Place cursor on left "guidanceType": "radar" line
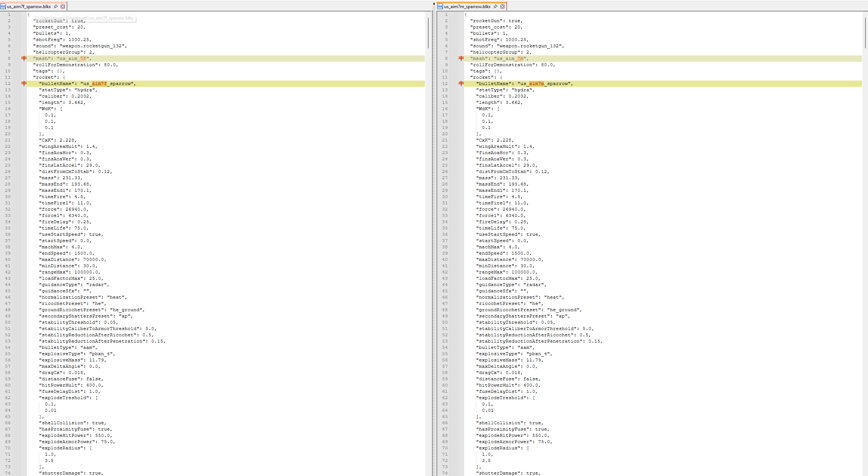868x476 pixels. (x=74, y=285)
